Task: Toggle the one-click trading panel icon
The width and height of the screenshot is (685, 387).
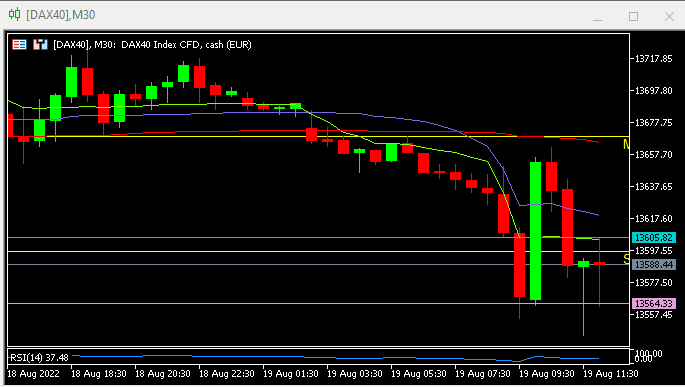Action: coord(40,45)
